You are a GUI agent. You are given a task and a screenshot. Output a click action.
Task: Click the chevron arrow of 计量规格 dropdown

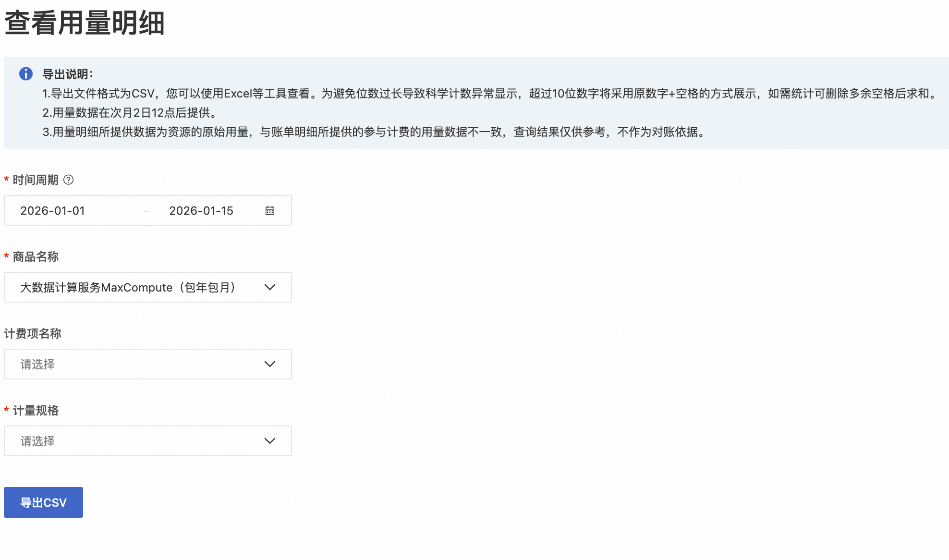point(270,441)
